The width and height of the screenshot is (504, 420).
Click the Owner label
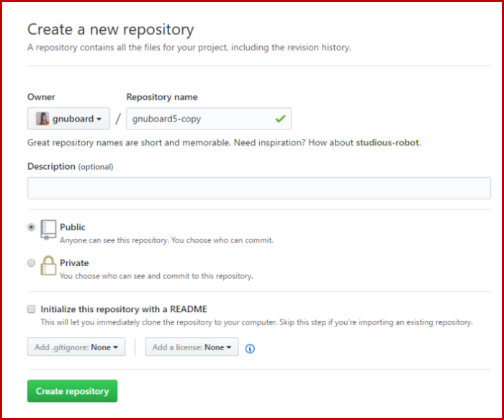[41, 97]
